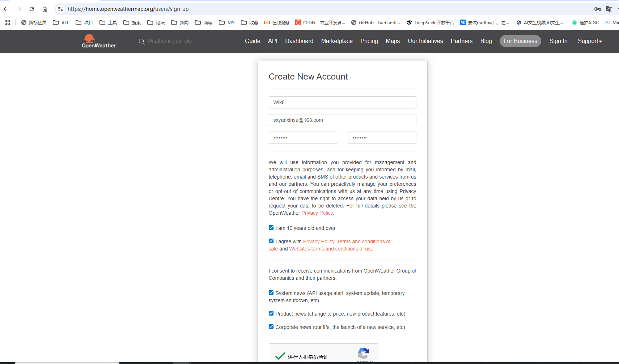
Task: Click the Sign In link
Action: [x=558, y=41]
